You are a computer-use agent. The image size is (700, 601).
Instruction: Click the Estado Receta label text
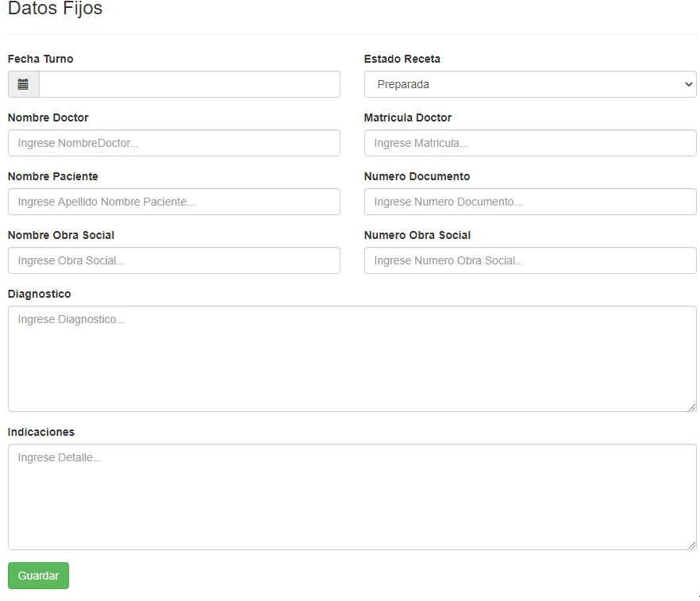tap(402, 59)
